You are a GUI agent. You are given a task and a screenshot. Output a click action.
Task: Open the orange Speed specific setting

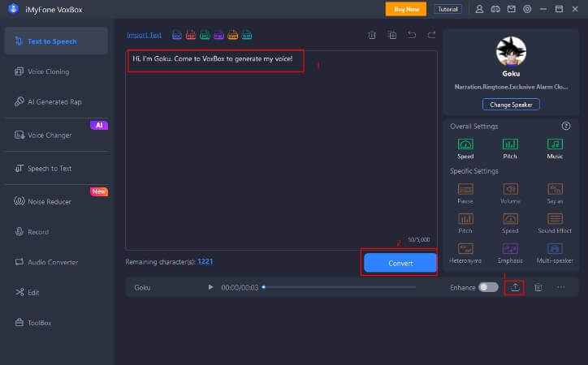coord(510,223)
